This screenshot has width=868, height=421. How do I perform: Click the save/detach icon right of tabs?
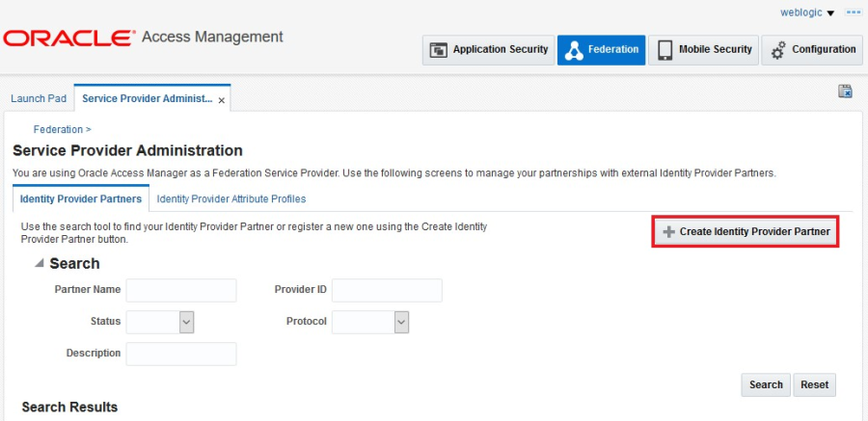[845, 92]
